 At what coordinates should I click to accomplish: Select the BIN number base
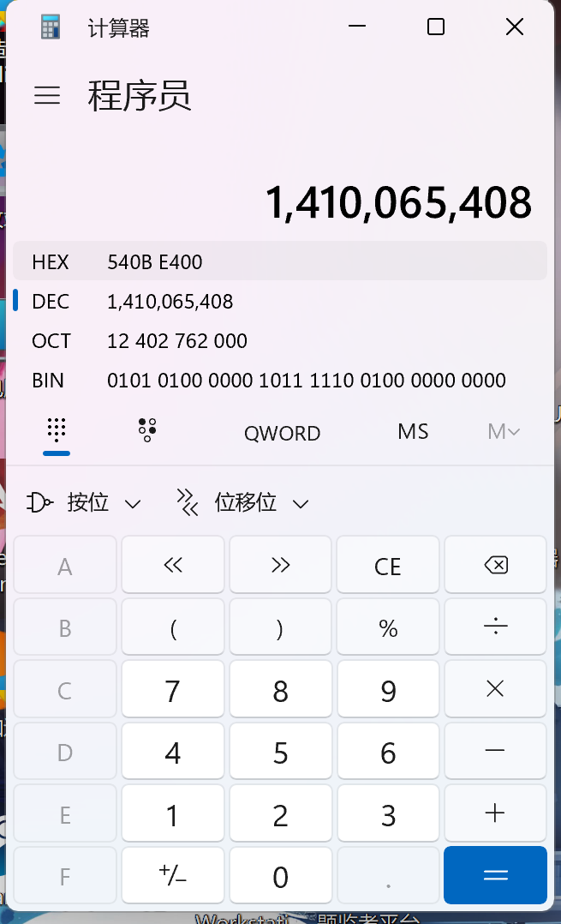(x=279, y=381)
